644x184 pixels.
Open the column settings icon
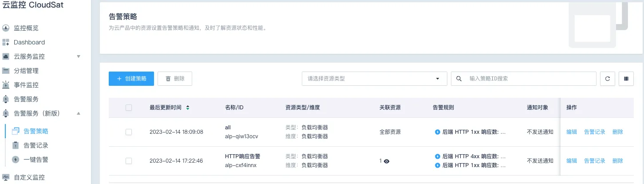click(626, 79)
